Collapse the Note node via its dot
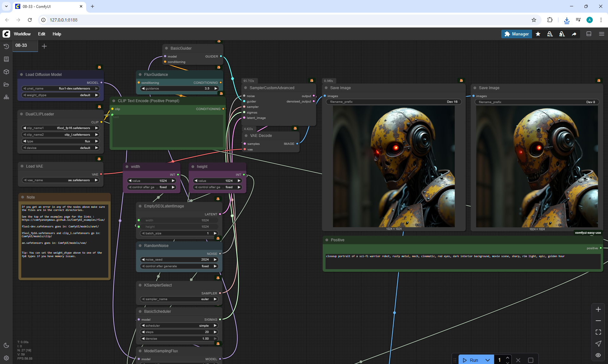This screenshot has height=364, width=608. point(23,197)
